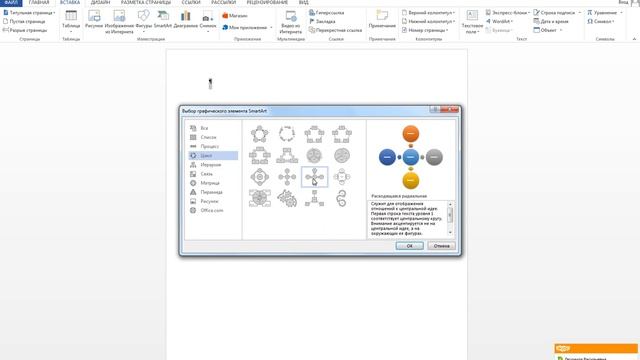Viewport: 640px width, 360px height.
Task: Open the Таблица table dropdown
Action: click(x=71, y=21)
